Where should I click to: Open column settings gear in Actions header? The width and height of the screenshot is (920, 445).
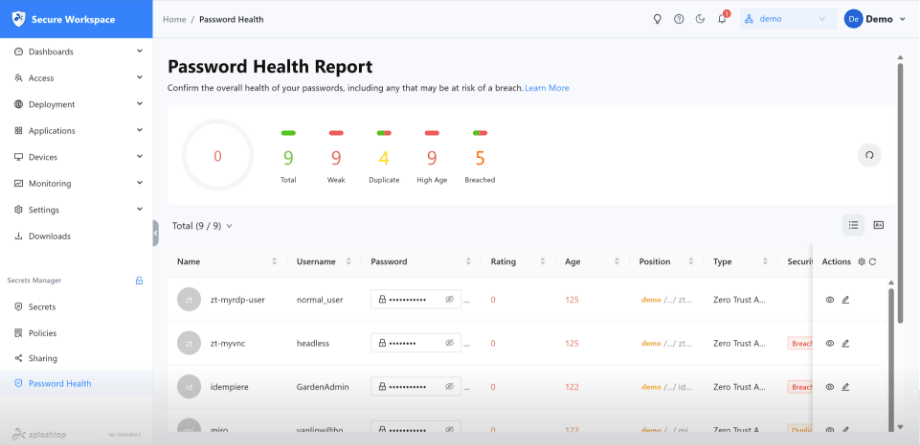click(861, 262)
